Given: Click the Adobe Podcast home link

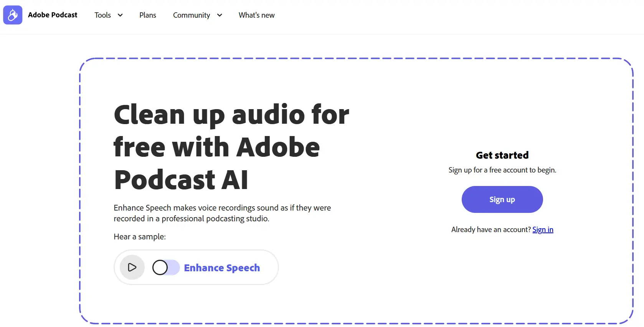Looking at the screenshot, I should tap(53, 15).
